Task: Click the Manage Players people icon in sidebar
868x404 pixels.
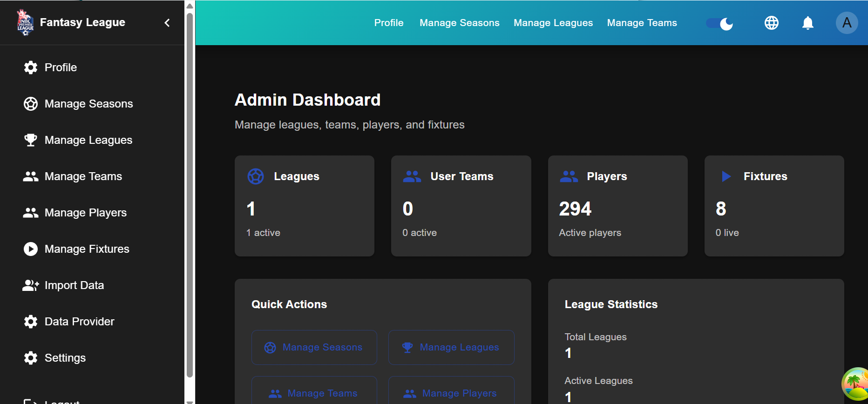Action: (31, 213)
